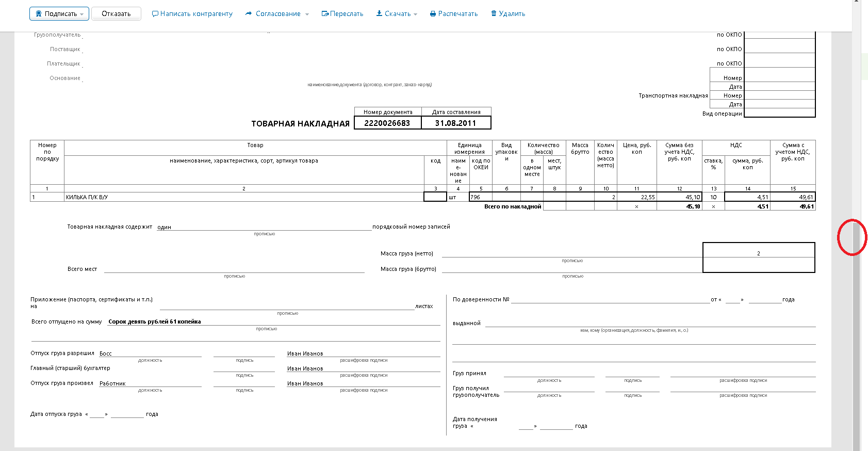Click 49,61 in the Всего по накладной row
Image resolution: width=868 pixels, height=451 pixels.
(x=807, y=206)
